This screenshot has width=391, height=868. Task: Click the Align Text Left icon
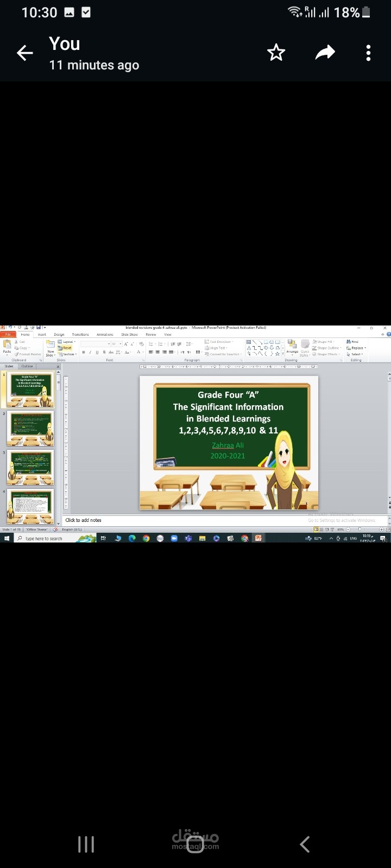tap(151, 352)
